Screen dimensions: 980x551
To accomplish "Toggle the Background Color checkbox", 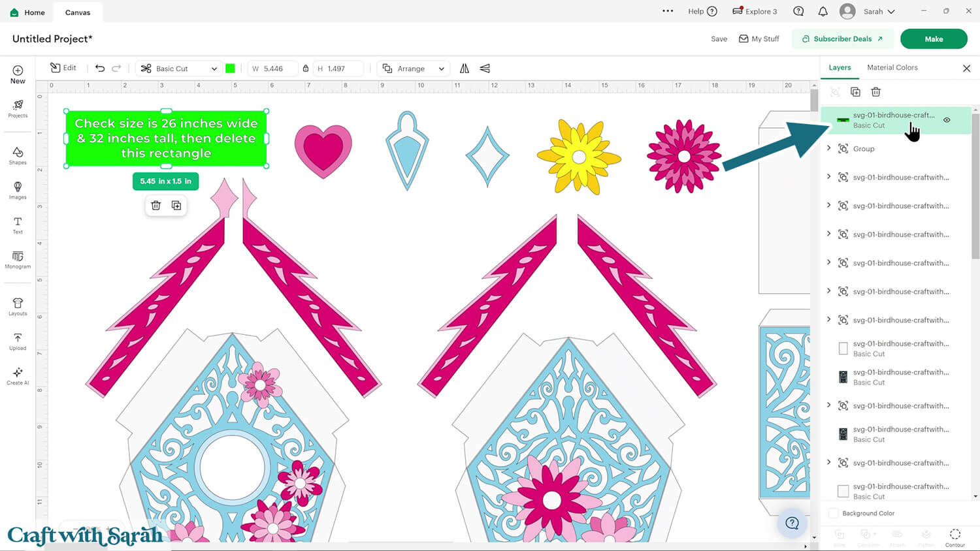I will tap(833, 513).
